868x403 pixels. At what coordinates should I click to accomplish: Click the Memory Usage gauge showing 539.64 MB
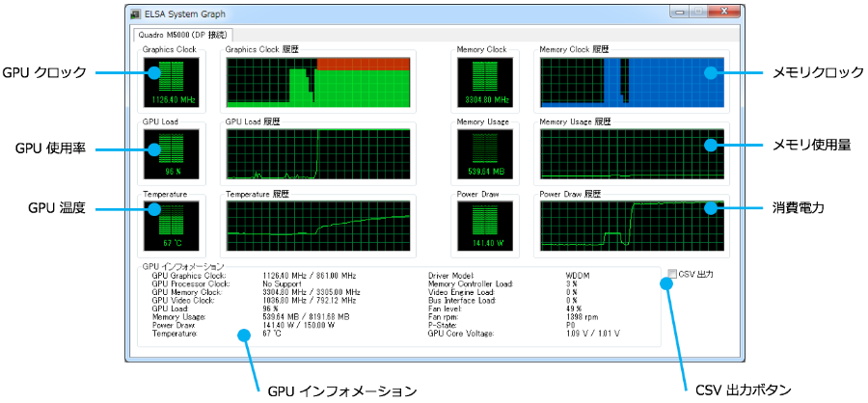click(x=485, y=154)
